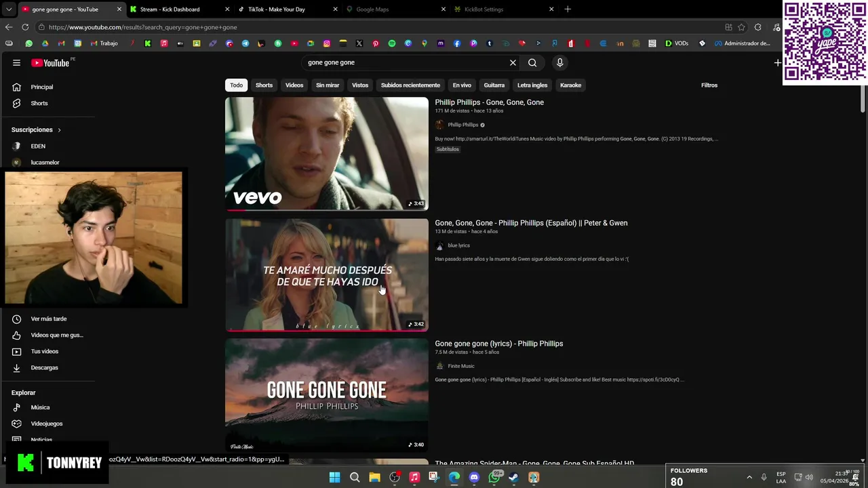
Task: Click the YouTube URL address bar
Action: [x=380, y=27]
